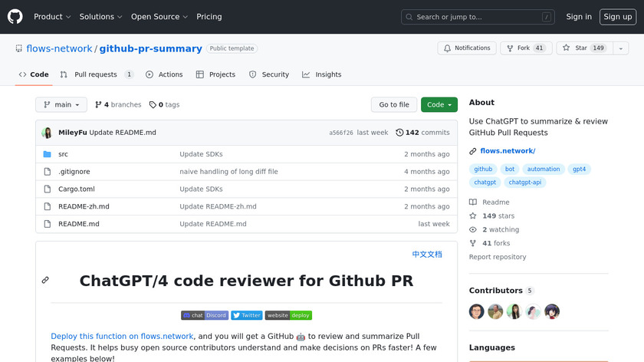This screenshot has width=644, height=362.
Task: Click the Notifications bell button
Action: point(467,48)
